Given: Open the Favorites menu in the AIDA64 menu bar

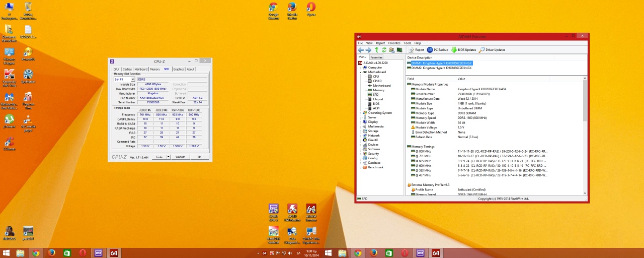Looking at the screenshot, I should (x=394, y=43).
